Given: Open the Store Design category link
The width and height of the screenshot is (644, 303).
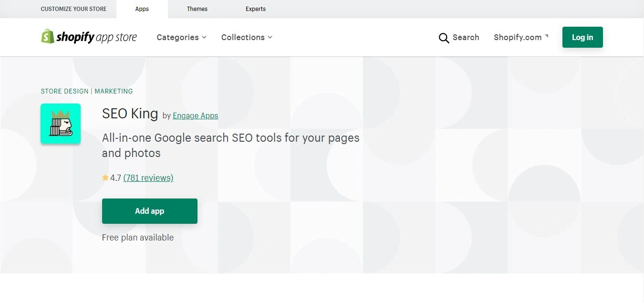Looking at the screenshot, I should [65, 91].
